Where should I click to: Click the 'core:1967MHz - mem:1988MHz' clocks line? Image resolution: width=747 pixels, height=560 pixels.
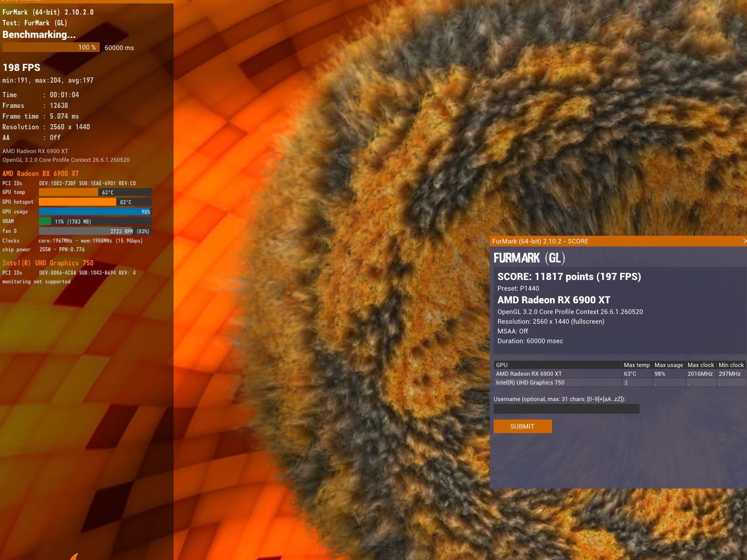[90, 241]
